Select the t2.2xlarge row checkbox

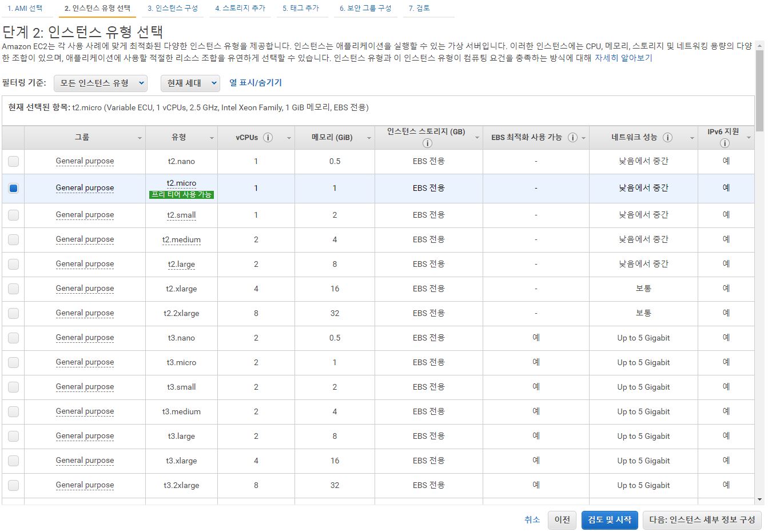13,313
